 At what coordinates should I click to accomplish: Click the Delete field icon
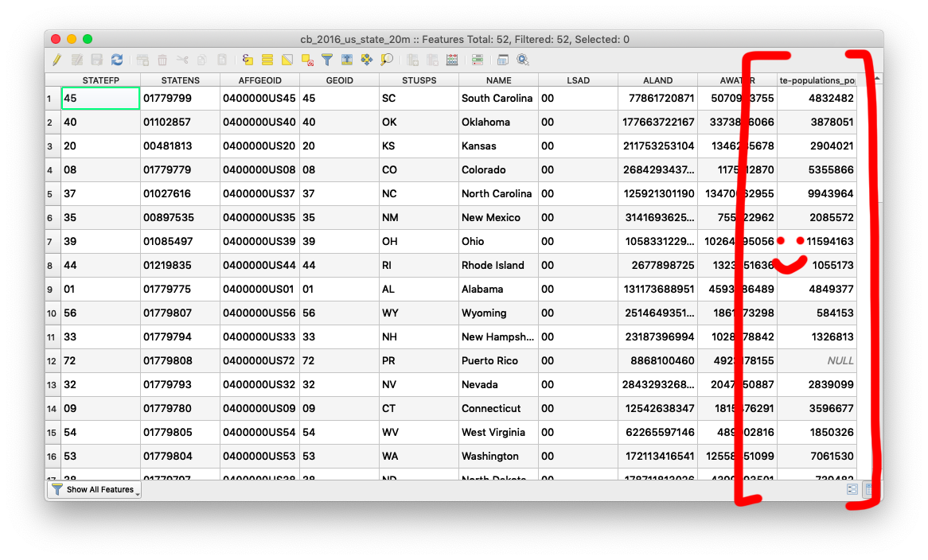click(433, 60)
